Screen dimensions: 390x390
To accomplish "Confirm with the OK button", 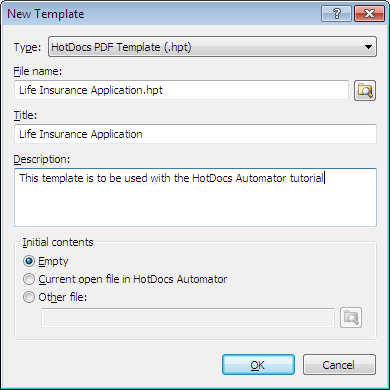I will click(x=258, y=365).
